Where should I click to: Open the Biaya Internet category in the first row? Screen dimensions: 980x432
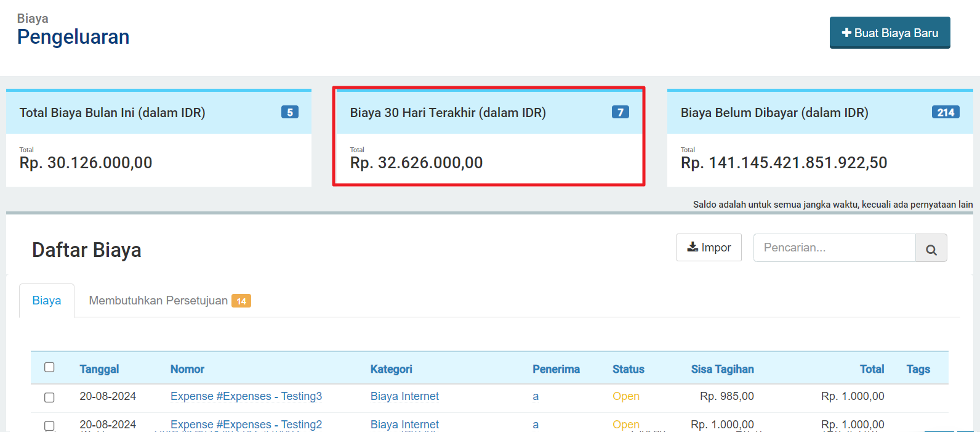point(404,396)
